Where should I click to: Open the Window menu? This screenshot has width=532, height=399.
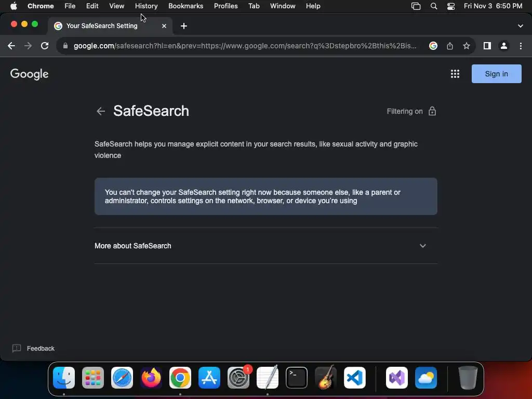coord(283,6)
